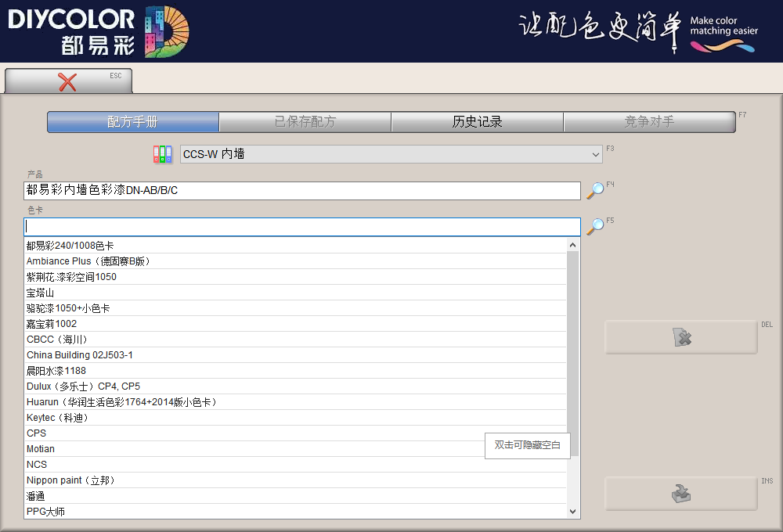Open the 竞争对手 tab
Viewport: 783px width, 532px height.
(x=649, y=122)
